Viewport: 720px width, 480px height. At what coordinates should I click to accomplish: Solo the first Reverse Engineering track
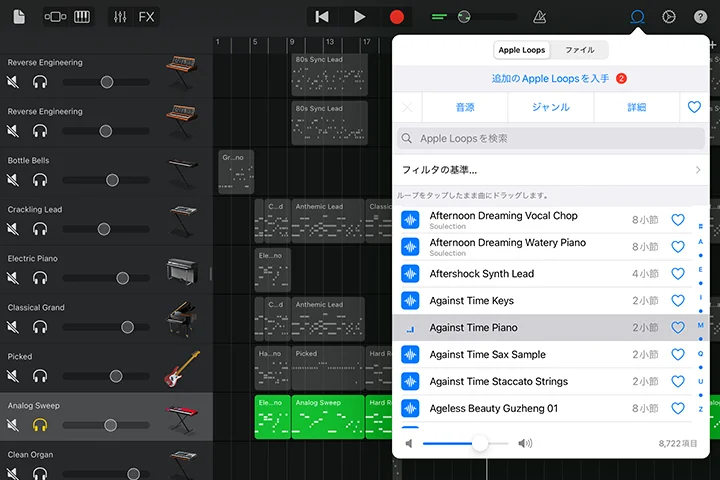pos(40,82)
